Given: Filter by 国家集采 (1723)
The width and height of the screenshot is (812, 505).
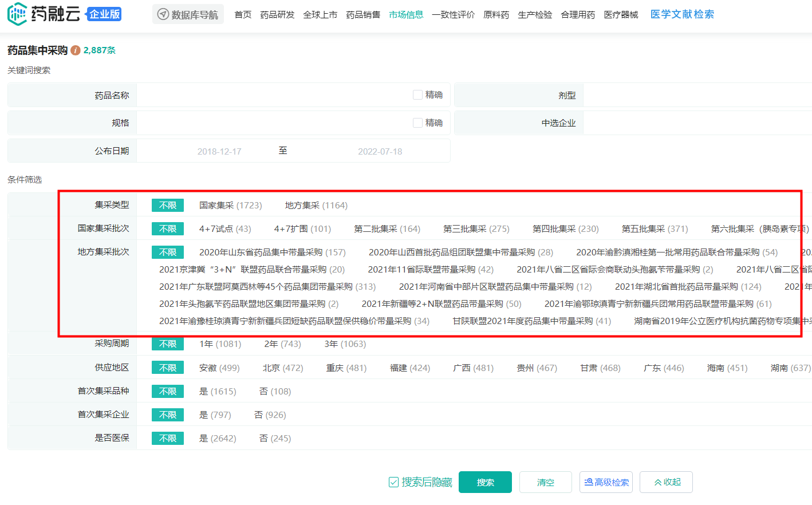Looking at the screenshot, I should 230,205.
